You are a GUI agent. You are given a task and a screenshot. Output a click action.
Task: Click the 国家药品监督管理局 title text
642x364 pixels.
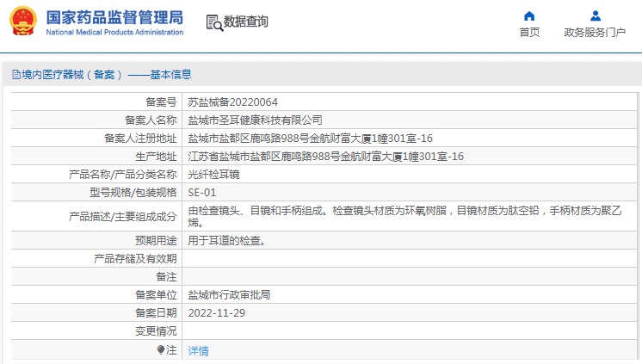[114, 17]
